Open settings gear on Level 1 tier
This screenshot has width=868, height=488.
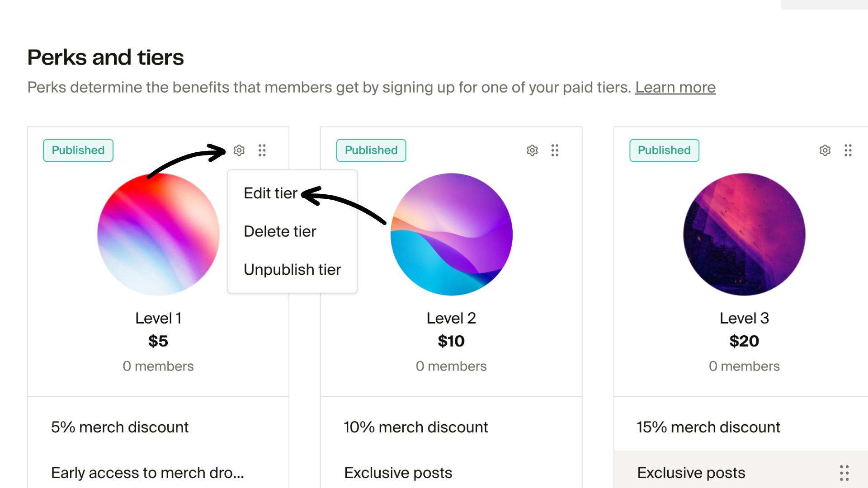click(x=239, y=150)
